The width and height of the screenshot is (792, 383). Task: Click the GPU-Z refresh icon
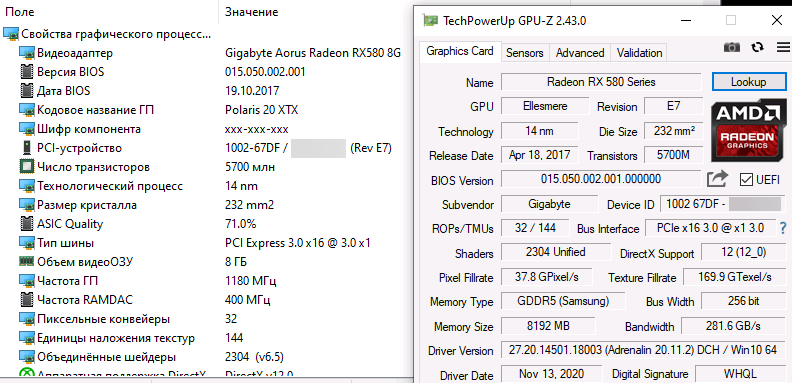tap(757, 47)
